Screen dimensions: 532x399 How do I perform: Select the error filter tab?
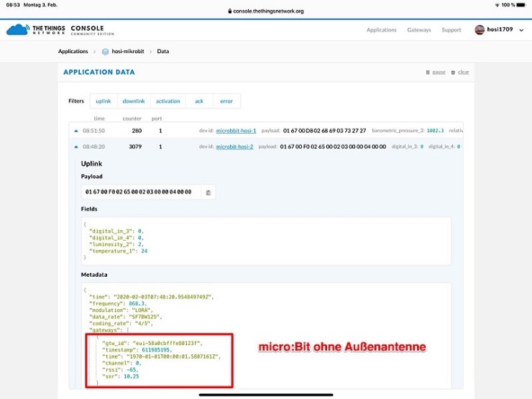pyautogui.click(x=226, y=101)
